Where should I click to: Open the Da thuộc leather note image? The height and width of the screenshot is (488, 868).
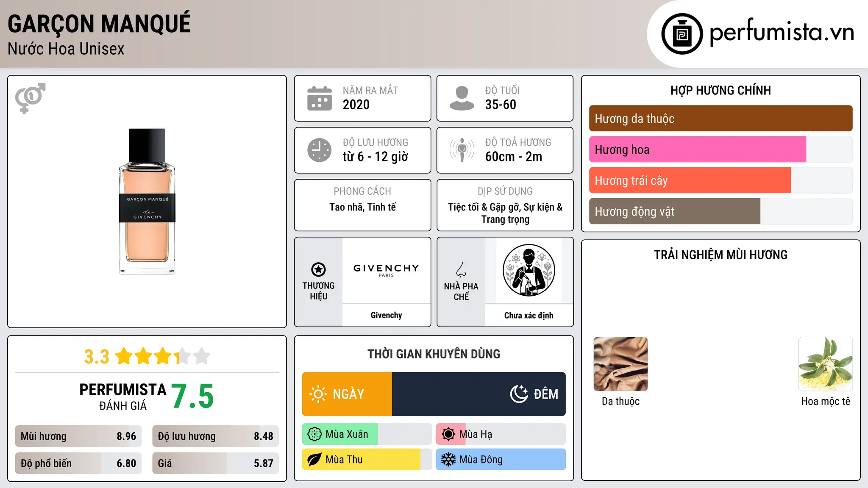[x=620, y=364]
